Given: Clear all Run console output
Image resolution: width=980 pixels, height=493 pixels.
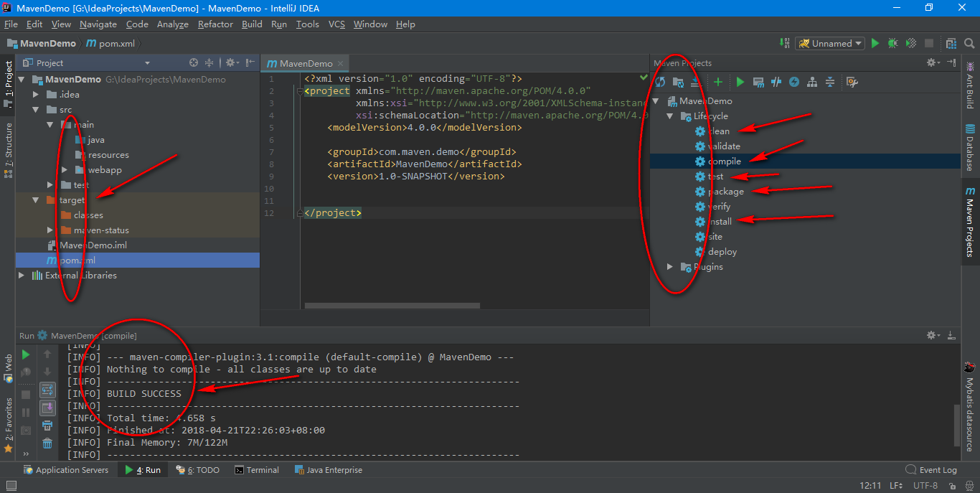Looking at the screenshot, I should click(47, 443).
